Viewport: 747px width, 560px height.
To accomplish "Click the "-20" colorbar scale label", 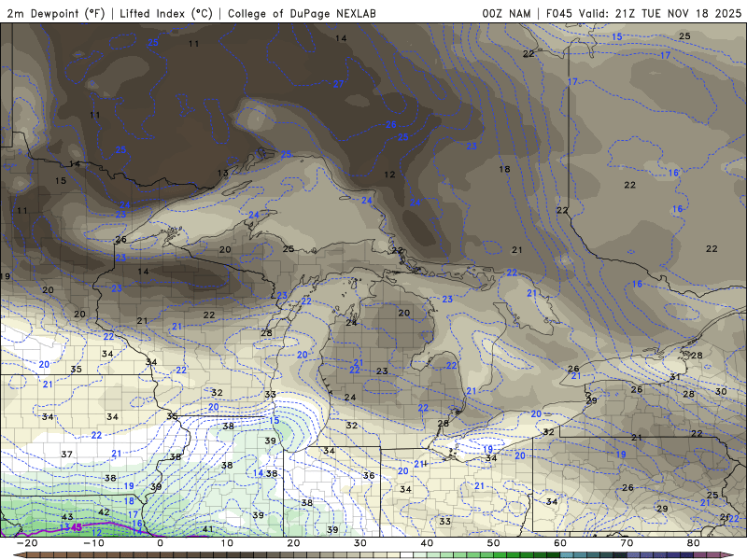I will pos(27,543).
